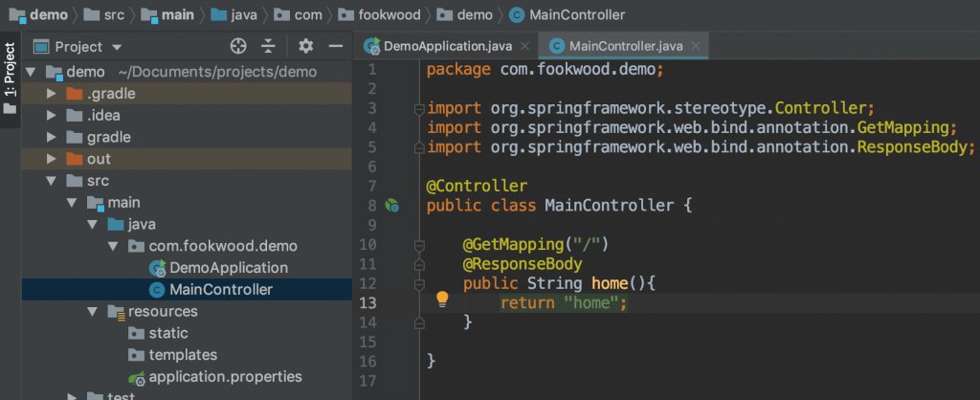Close the MainController.java tab
This screenshot has width=980, height=400.
(696, 46)
